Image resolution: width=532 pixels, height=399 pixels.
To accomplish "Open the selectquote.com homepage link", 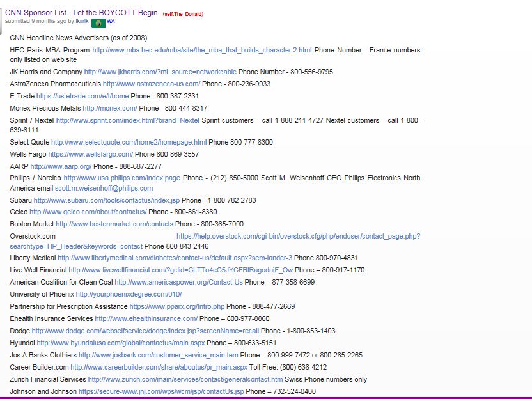I will [x=129, y=142].
